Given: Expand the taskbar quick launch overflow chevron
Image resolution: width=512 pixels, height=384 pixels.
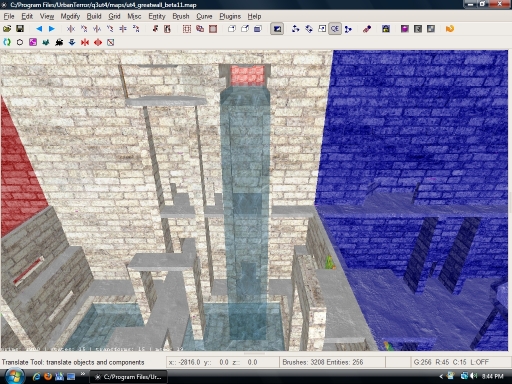Looking at the screenshot, I should coord(83,374).
